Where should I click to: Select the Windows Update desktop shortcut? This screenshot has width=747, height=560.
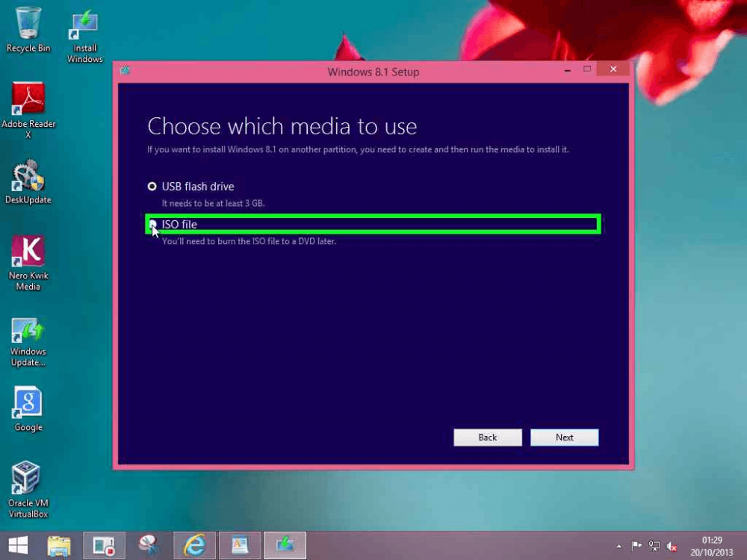28,343
